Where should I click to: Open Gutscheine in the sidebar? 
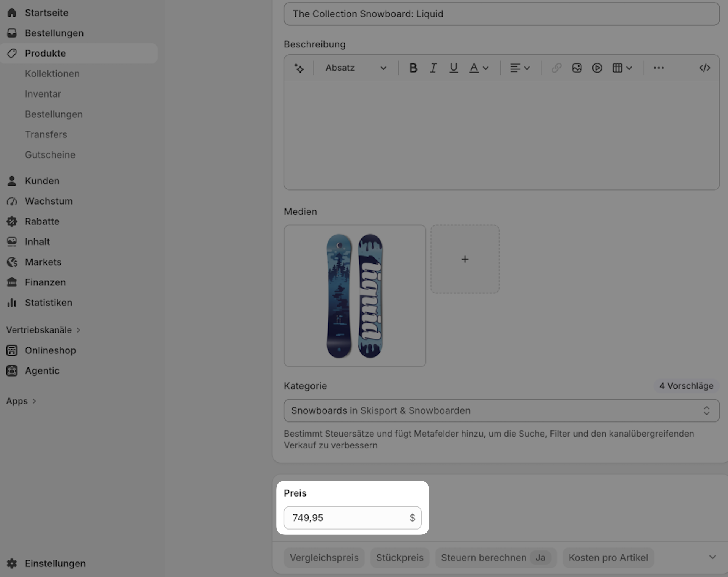pos(50,155)
